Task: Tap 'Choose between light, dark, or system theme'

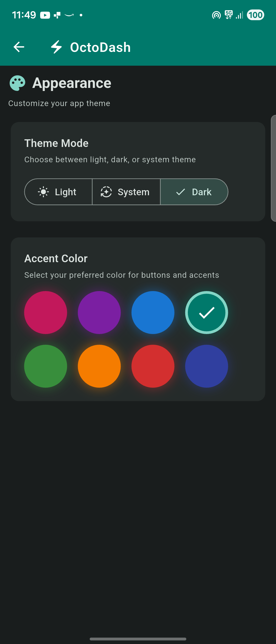Action: tap(110, 159)
